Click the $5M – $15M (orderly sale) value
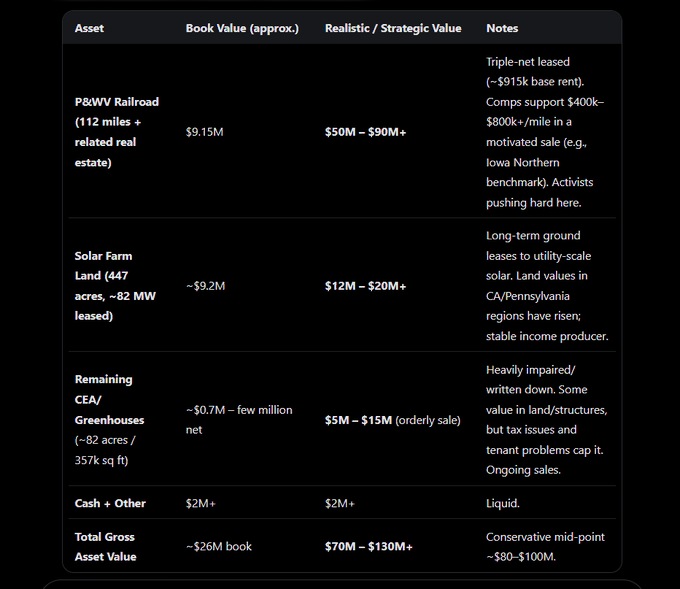The width and height of the screenshot is (680, 589). point(393,420)
